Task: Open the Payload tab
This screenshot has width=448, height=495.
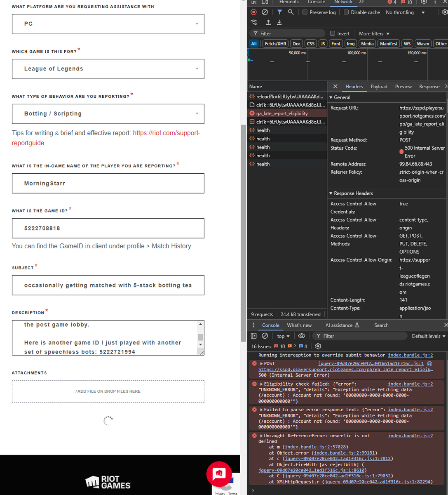Action: 379,87
